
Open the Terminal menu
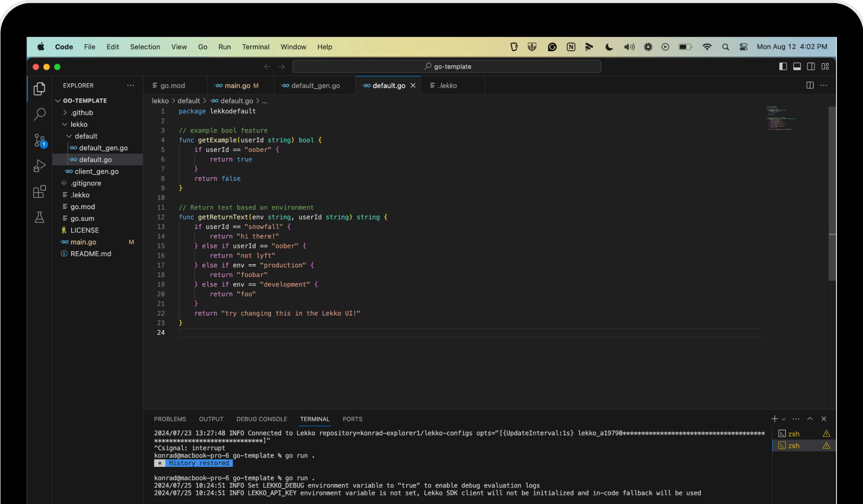[256, 47]
